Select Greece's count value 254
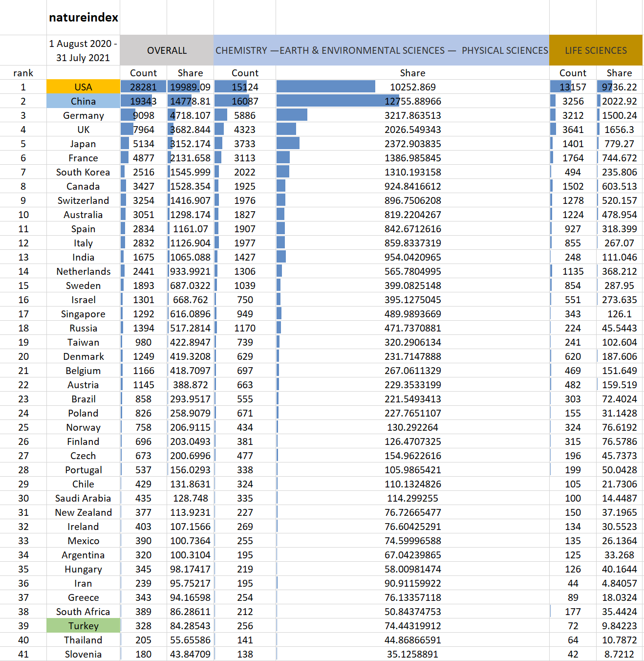The image size is (644, 661). pyautogui.click(x=245, y=597)
